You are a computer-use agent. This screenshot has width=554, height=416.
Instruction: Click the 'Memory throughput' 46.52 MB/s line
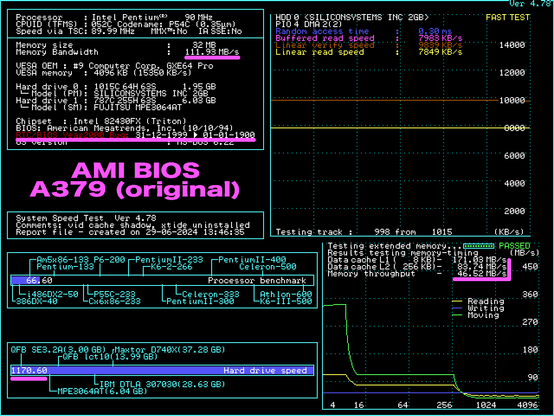(417, 274)
